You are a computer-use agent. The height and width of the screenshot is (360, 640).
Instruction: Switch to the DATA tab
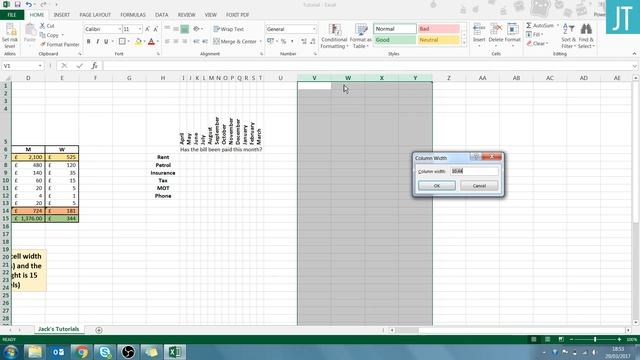162,15
